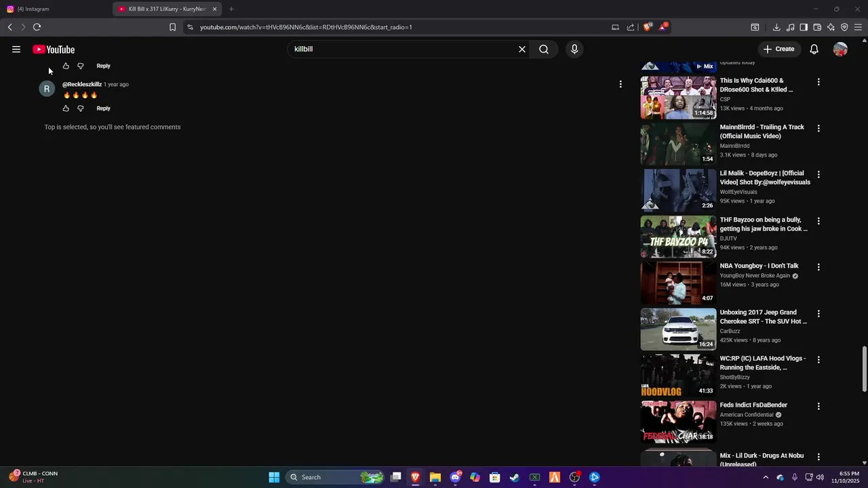Play MainnBlrrdd Trailing A Track thumbnail
868x488 pixels.
(x=678, y=144)
